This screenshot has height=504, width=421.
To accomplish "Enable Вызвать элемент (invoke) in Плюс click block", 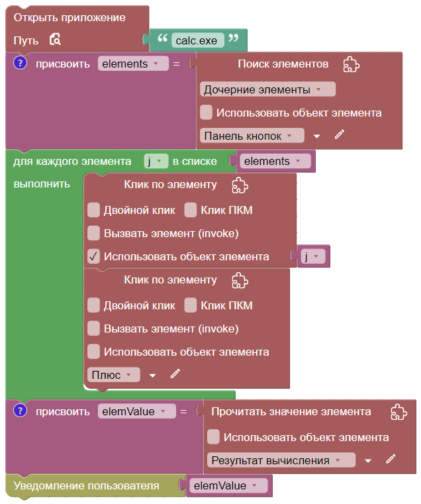I will pos(93,328).
